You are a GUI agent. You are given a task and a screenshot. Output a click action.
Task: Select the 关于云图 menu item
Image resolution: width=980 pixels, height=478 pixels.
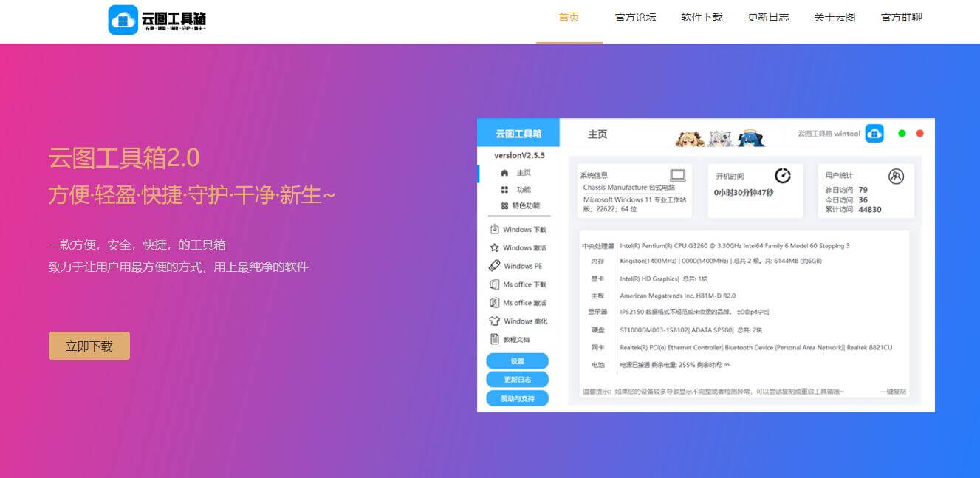pos(834,17)
